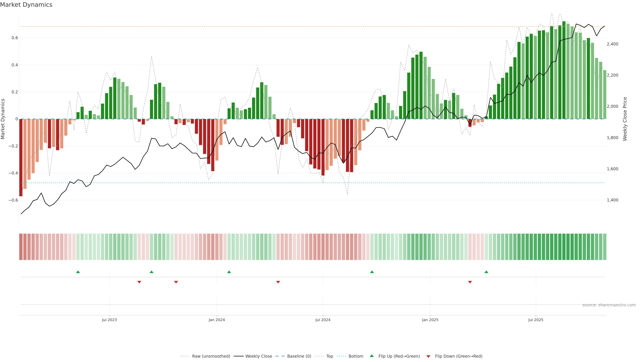Click the last green flip-up marker near 2025
This screenshot has height=362, width=644.
pyautogui.click(x=486, y=272)
